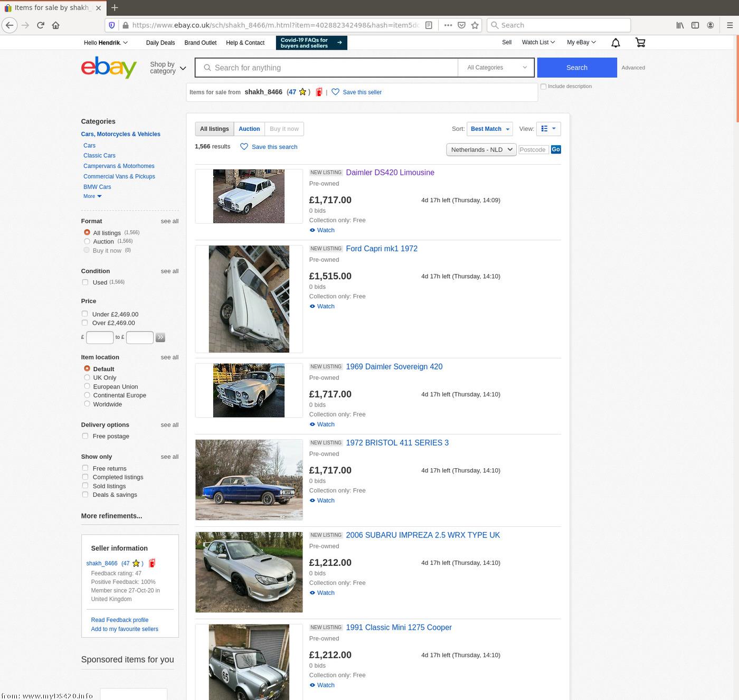Open Shop by category dropdown
The width and height of the screenshot is (739, 700).
point(168,68)
